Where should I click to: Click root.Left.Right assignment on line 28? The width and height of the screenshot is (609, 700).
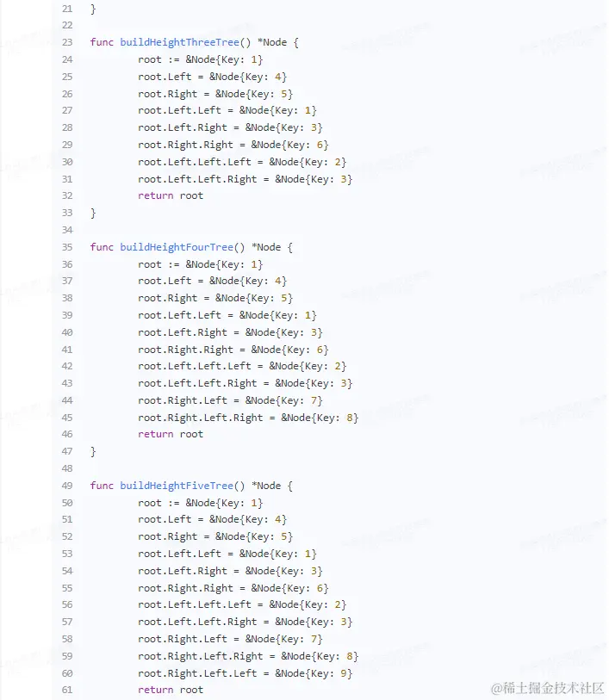pos(230,127)
